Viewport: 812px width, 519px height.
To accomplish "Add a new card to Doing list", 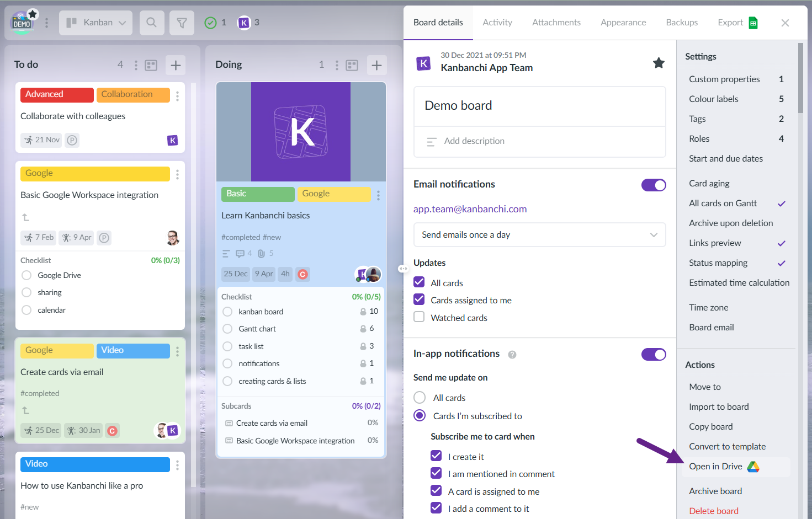I will pos(376,65).
